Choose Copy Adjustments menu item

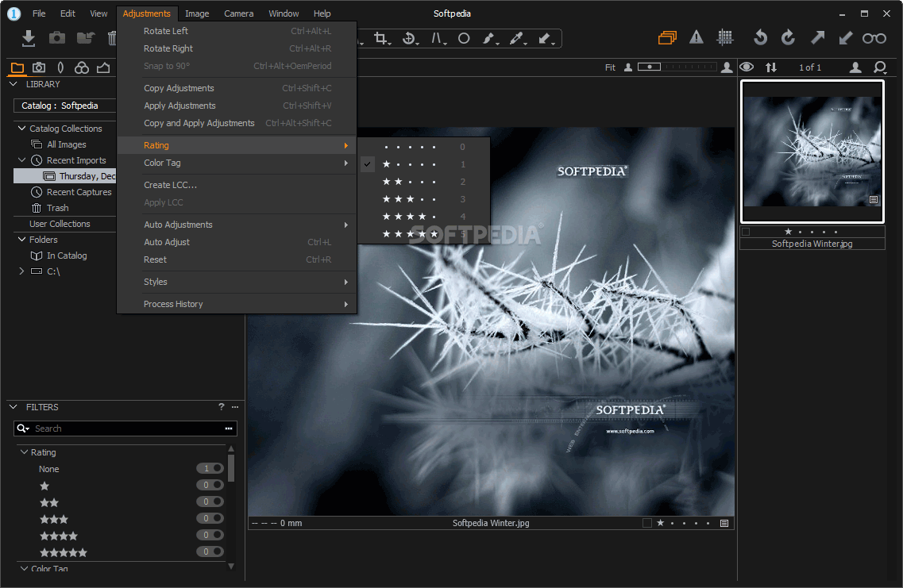[237, 88]
